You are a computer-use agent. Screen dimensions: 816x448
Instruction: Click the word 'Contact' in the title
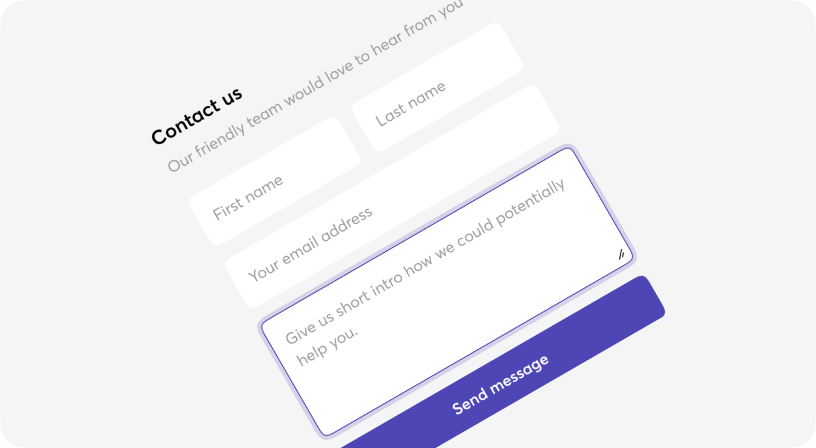(x=186, y=122)
